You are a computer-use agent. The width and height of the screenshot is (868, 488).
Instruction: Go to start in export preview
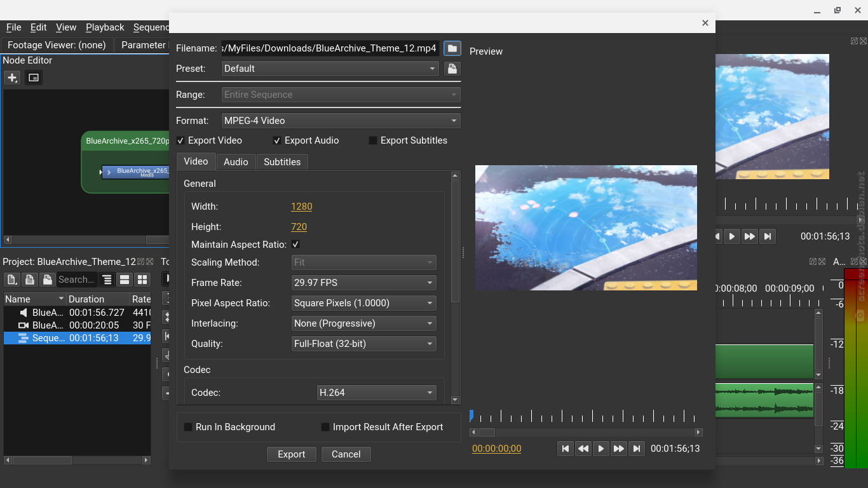[566, 449]
